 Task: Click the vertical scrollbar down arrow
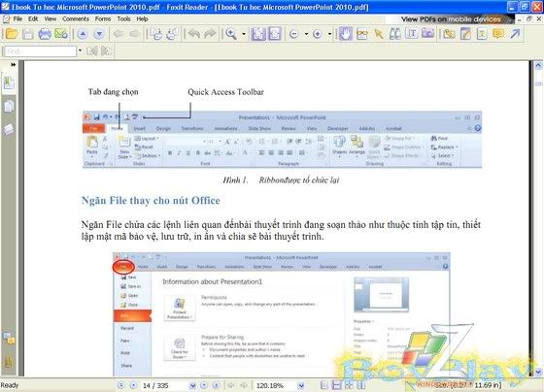[x=538, y=373]
